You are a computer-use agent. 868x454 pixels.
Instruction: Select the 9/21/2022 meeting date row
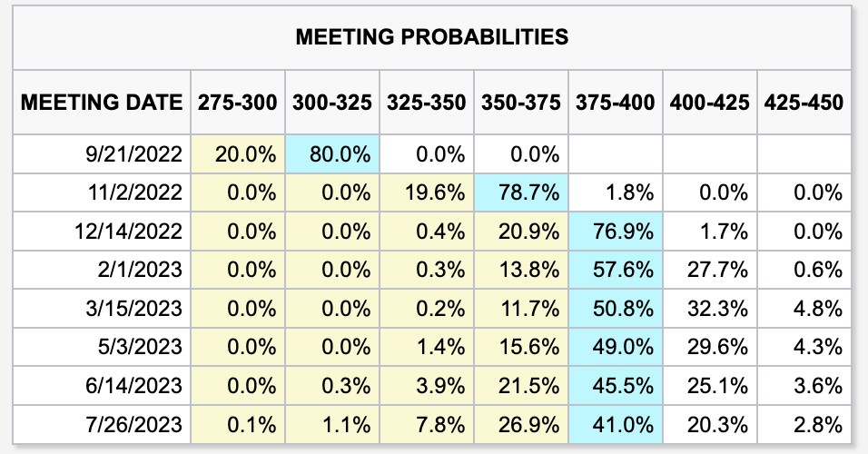(133, 154)
